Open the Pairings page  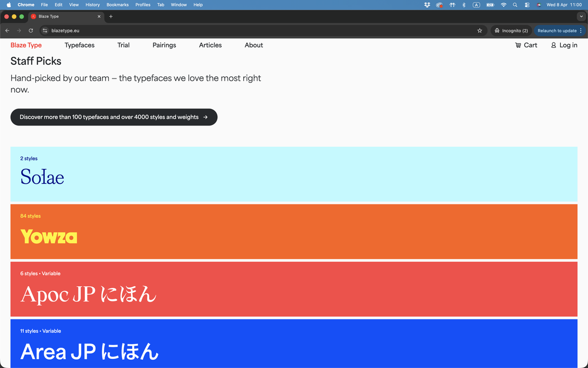click(x=164, y=45)
